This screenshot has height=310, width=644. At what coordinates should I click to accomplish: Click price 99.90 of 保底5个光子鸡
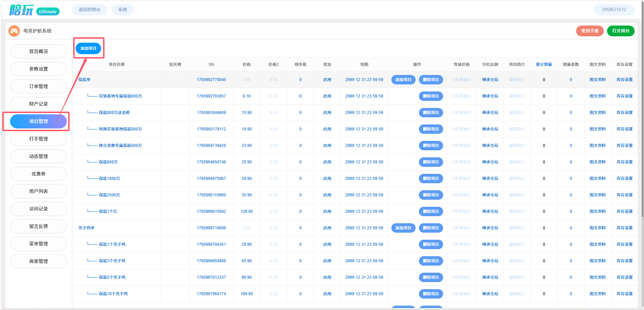pyautogui.click(x=247, y=277)
